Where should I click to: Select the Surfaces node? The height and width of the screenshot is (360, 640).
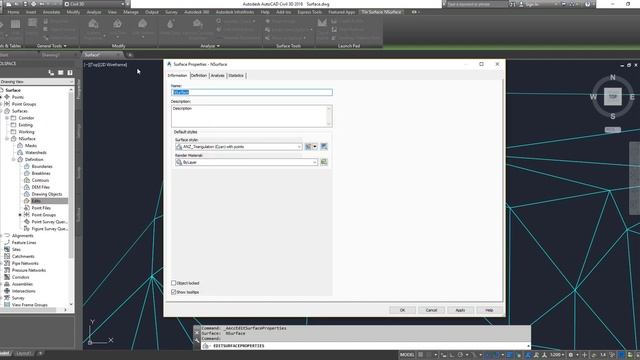pyautogui.click(x=20, y=111)
